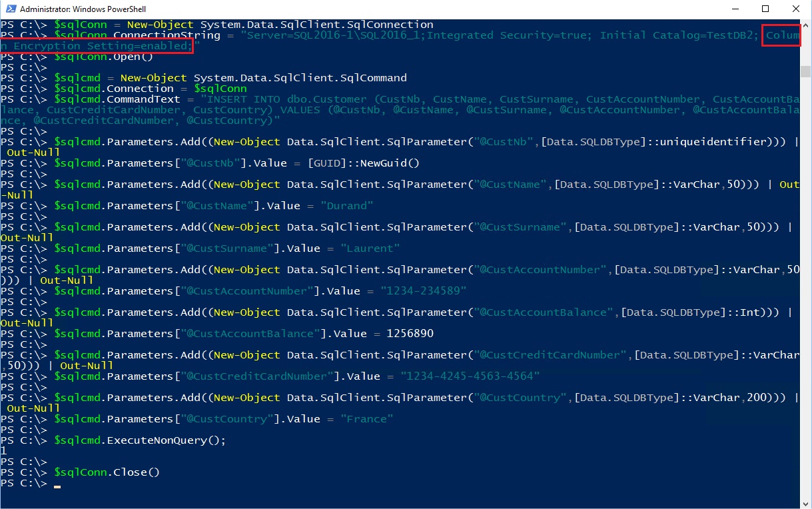
Task: Click the '[GUID]::NewGuid()' text
Action: pyautogui.click(x=364, y=163)
